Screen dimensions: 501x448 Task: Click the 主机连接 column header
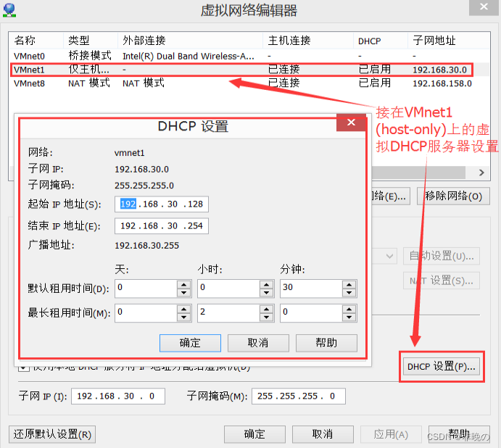pyautogui.click(x=308, y=41)
